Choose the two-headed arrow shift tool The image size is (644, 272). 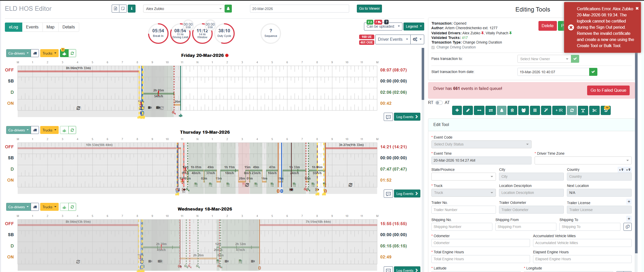[x=479, y=110]
